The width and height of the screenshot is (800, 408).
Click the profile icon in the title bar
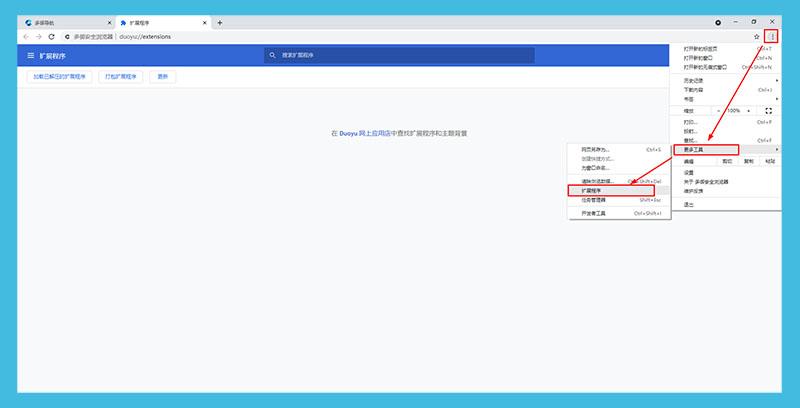coord(718,21)
